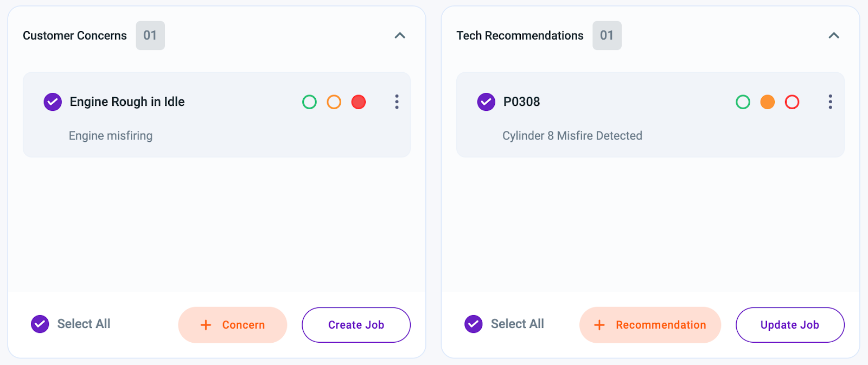Toggle Select All under Tech Recommendations

coord(474,324)
